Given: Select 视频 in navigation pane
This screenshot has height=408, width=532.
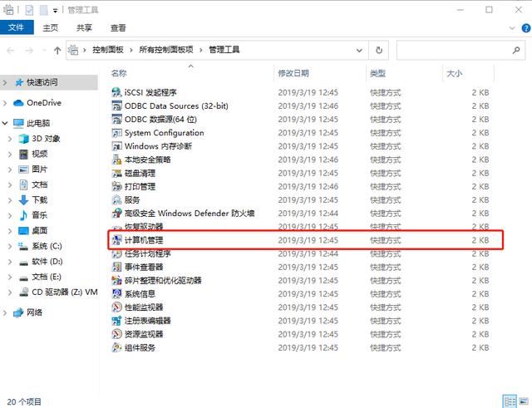Looking at the screenshot, I should (40, 154).
